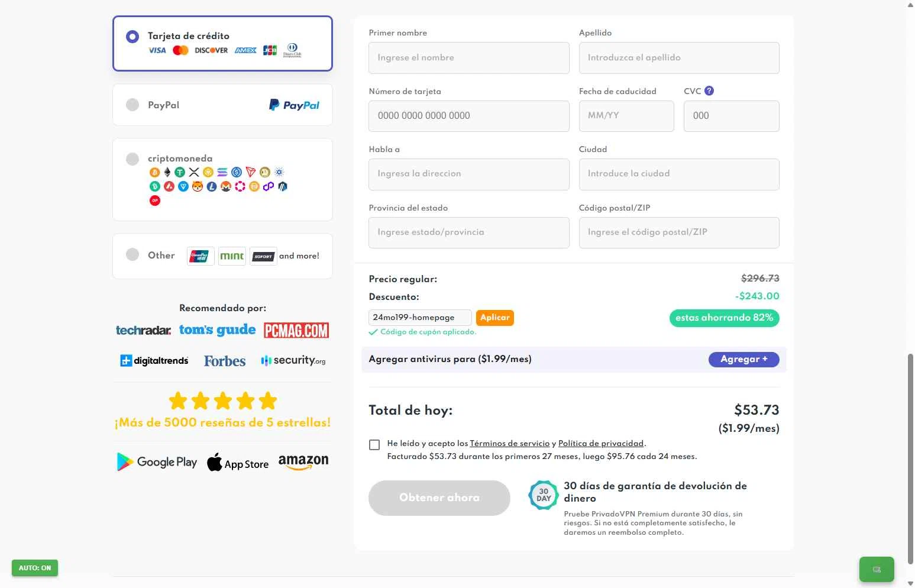
Task: Focus the MM/YY expiry date field
Action: click(626, 116)
